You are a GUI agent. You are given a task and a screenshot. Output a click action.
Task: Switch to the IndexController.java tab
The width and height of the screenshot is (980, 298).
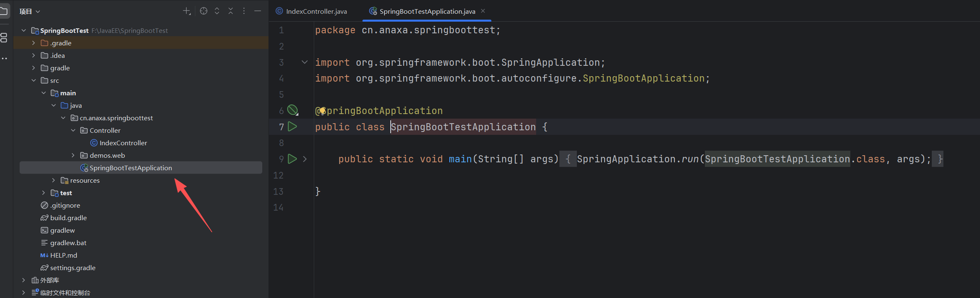[x=312, y=11]
